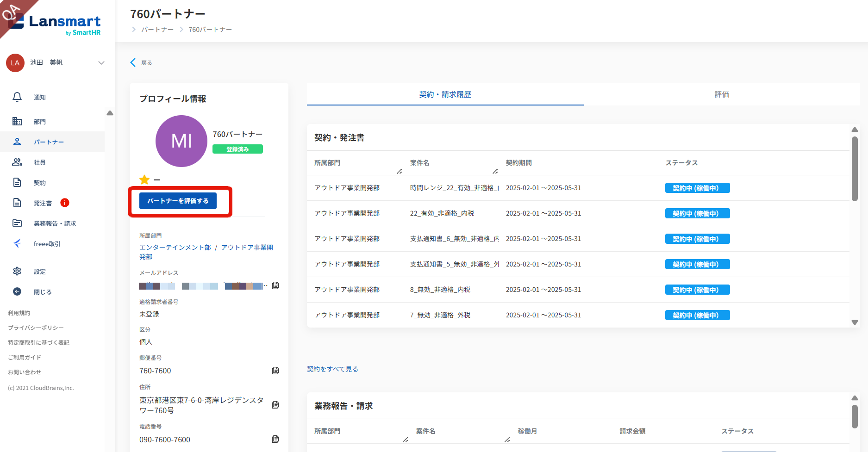Click the notification bell icon
This screenshot has width=868, height=452.
[x=17, y=97]
